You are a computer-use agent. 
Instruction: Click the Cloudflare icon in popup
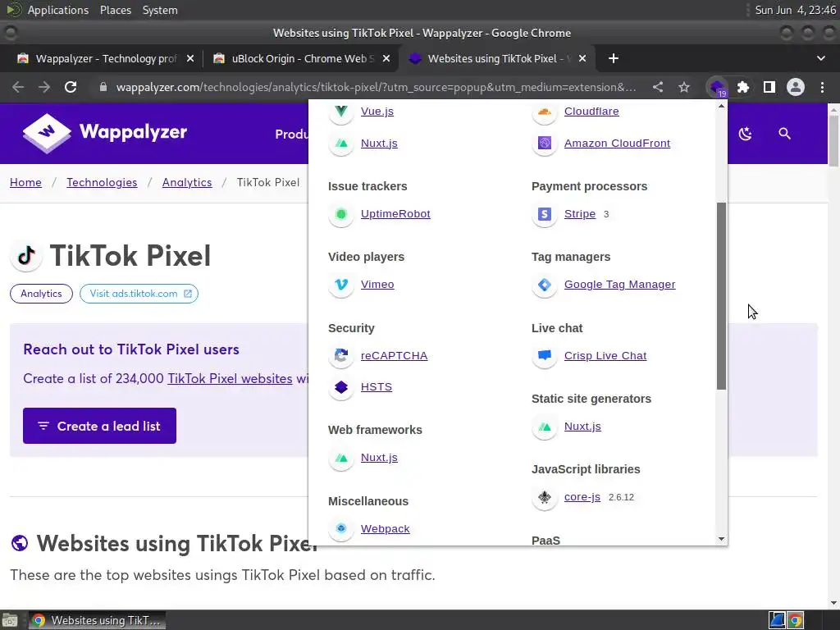coord(545,112)
